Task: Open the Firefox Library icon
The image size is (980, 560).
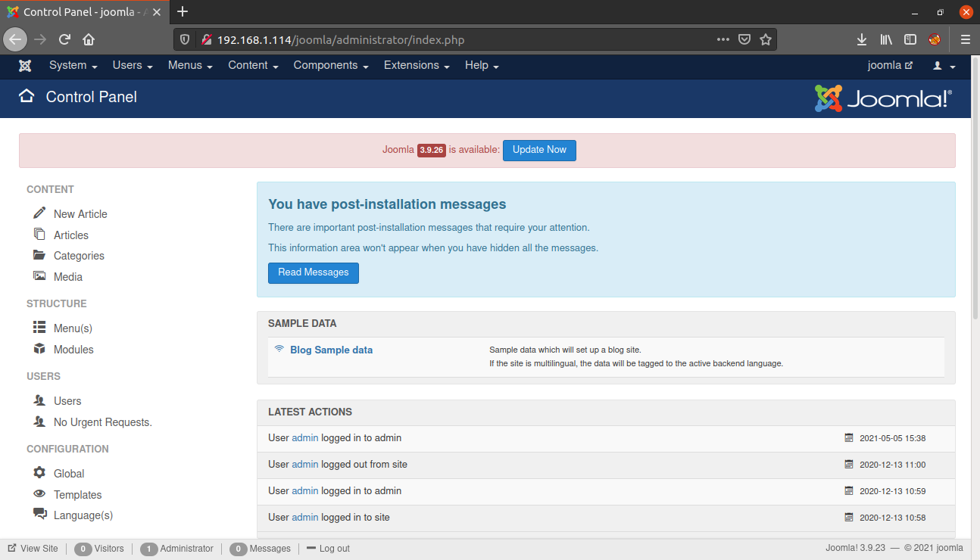Action: [886, 39]
